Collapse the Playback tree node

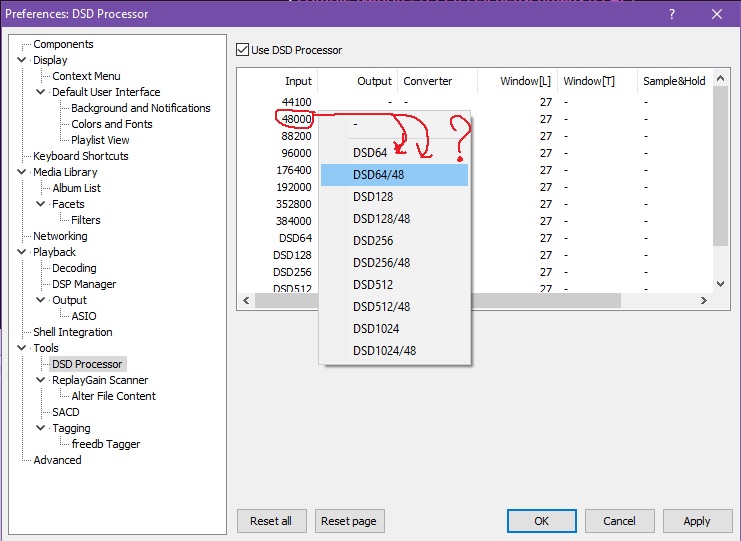23,252
